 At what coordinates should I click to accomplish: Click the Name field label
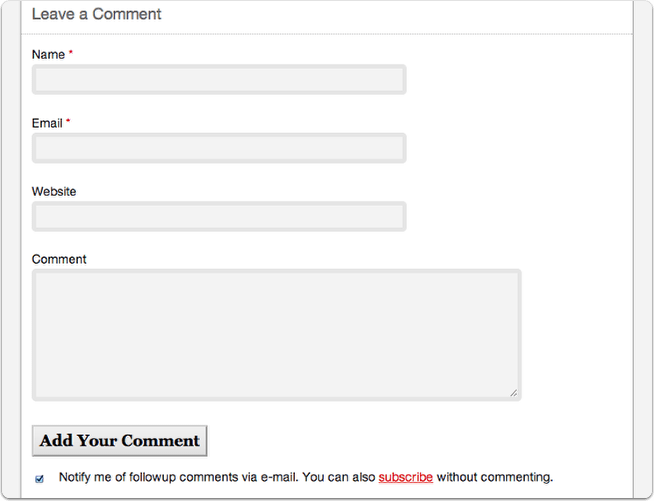coord(48,55)
